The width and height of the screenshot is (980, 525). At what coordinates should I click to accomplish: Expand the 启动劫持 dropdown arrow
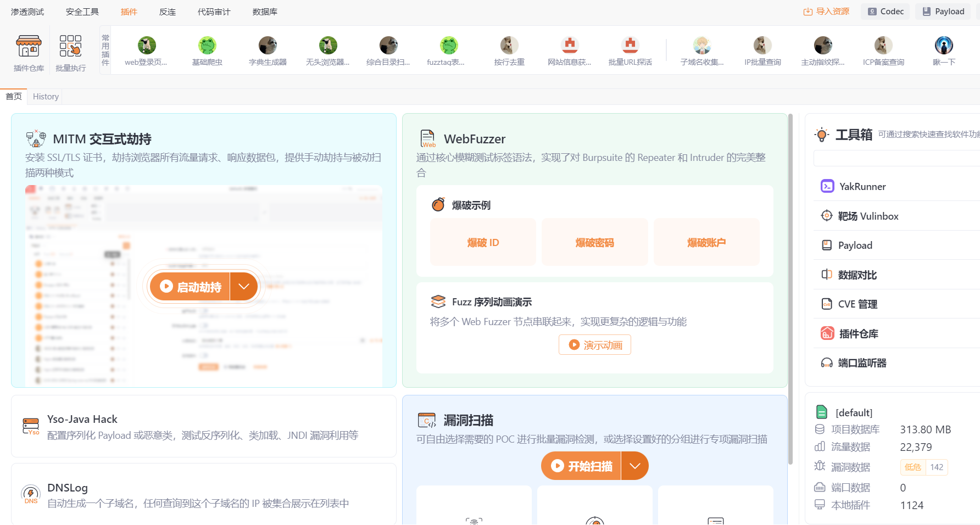(x=243, y=286)
